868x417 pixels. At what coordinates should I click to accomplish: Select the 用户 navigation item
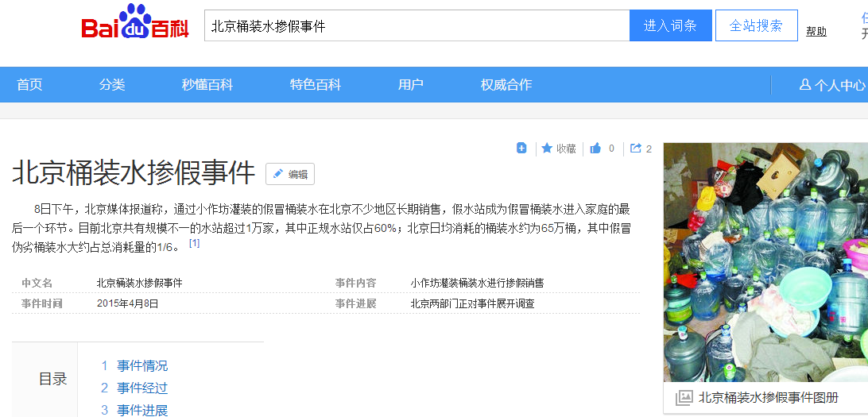[411, 85]
